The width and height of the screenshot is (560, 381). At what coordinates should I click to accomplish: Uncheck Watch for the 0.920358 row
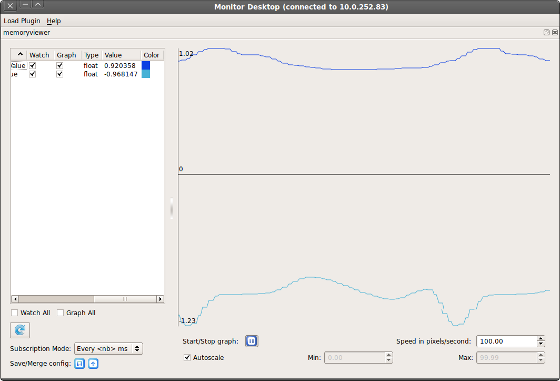[x=32, y=65]
